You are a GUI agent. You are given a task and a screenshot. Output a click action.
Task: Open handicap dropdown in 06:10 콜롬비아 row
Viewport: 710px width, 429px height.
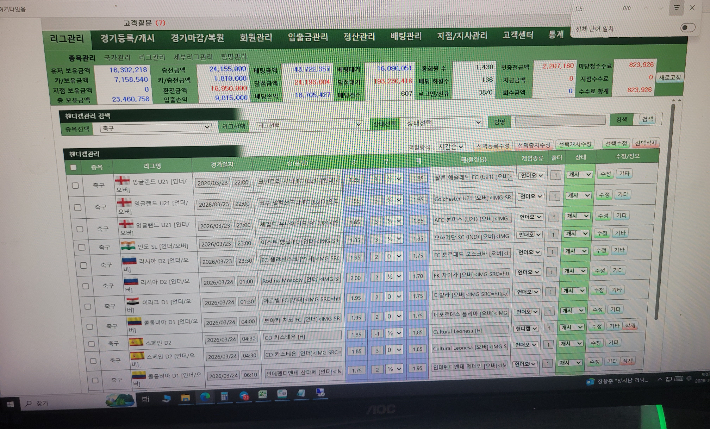pos(393,369)
